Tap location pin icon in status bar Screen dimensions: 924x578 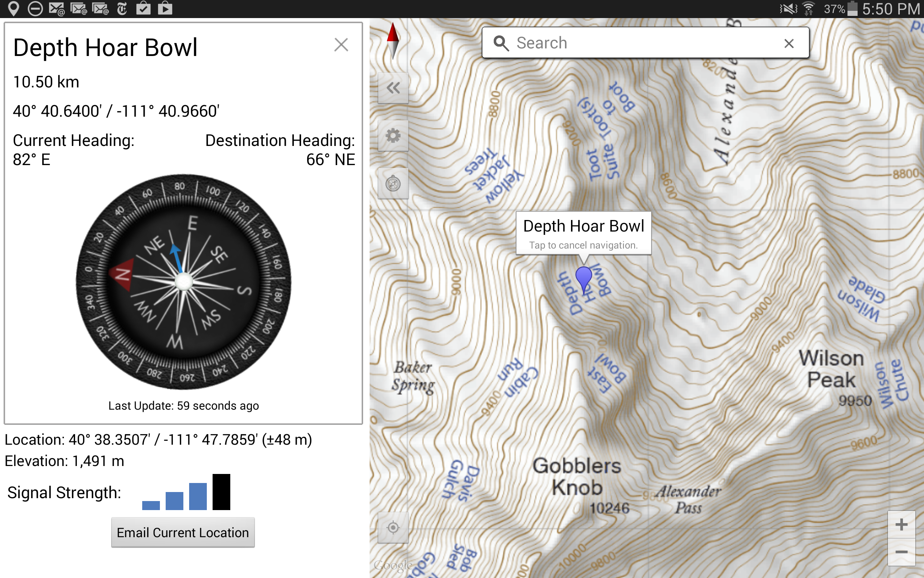[14, 8]
